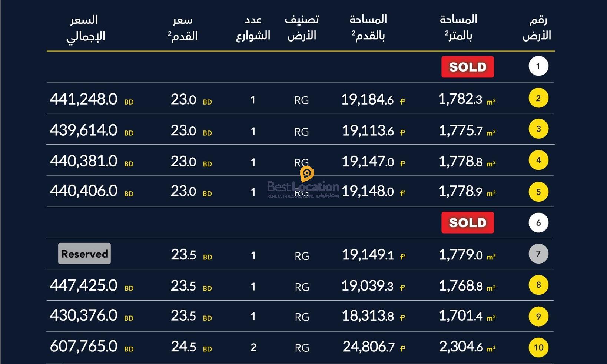Viewport: 607px width, 364px height.
Task: Select the yellow plot number 2 circle
Action: pos(538,98)
